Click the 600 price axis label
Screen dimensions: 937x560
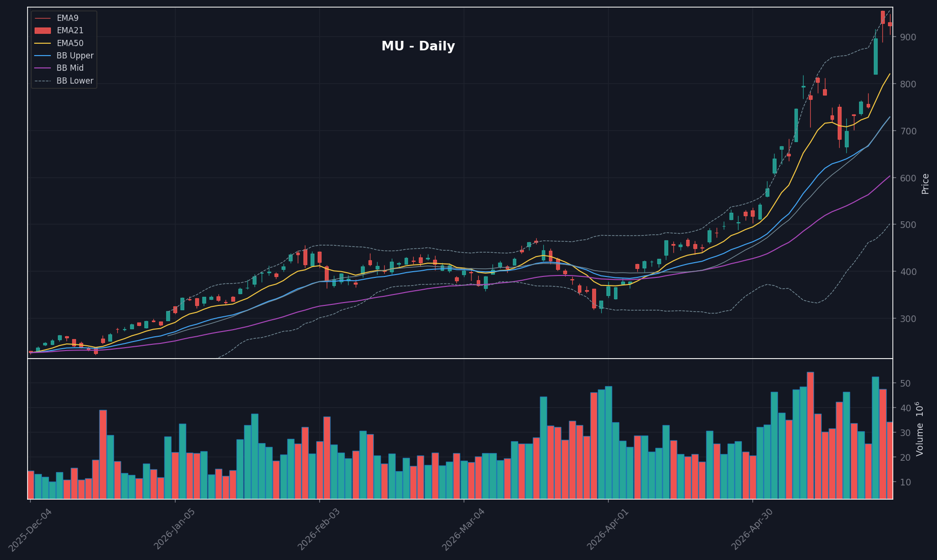(x=908, y=178)
